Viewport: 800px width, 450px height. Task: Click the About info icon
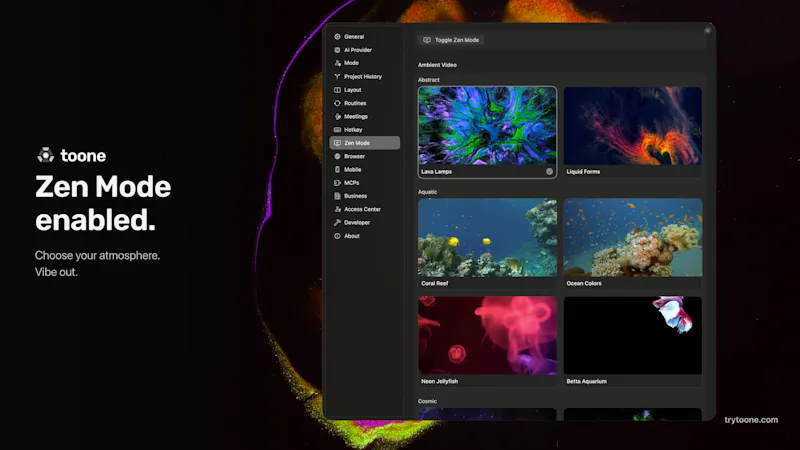(337, 236)
